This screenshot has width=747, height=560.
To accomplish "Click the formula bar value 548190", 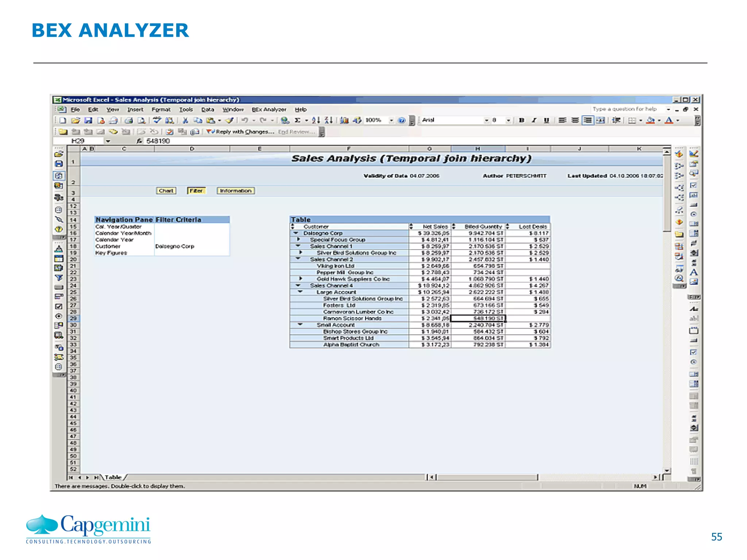I will 158,141.
